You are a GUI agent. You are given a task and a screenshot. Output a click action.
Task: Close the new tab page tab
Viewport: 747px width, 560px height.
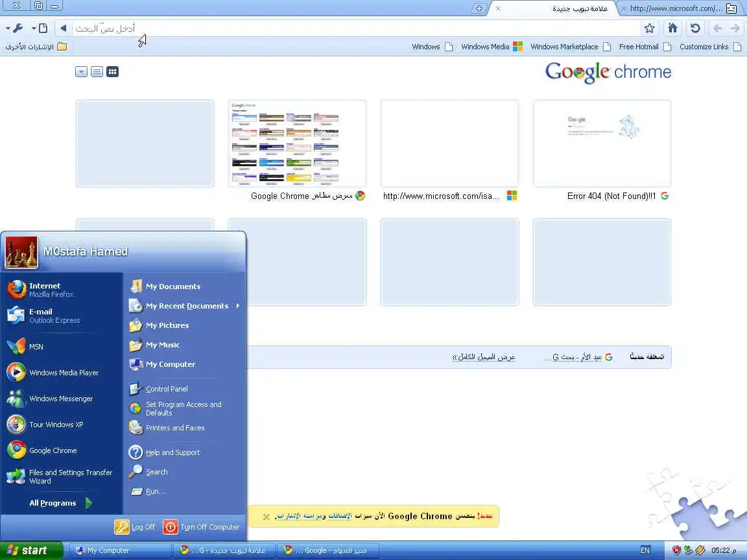click(x=498, y=8)
